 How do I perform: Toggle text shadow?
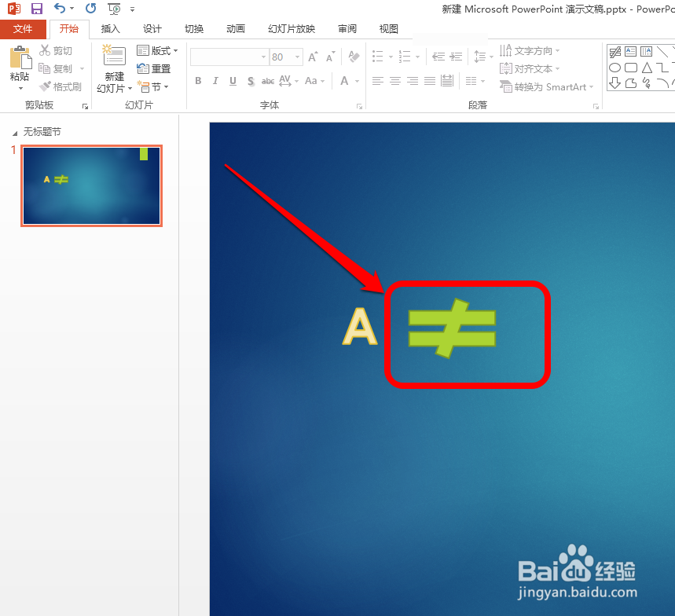coord(251,80)
